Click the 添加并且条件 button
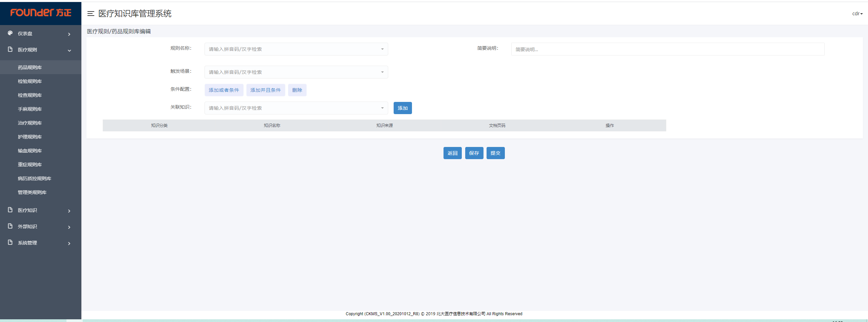Screen dimensions: 868x322 click(265, 90)
